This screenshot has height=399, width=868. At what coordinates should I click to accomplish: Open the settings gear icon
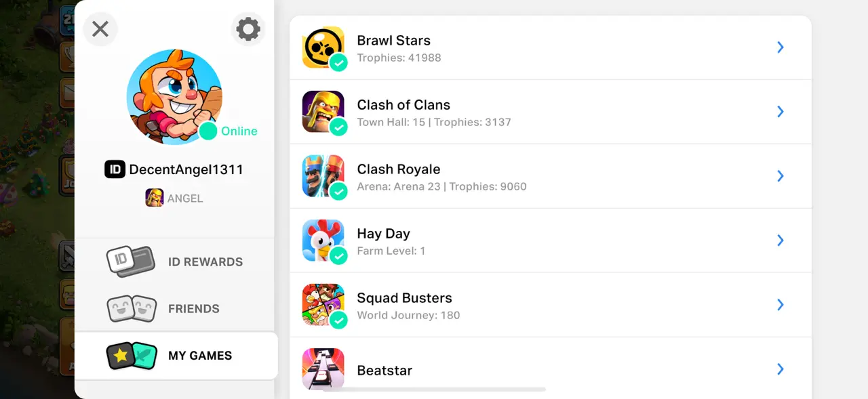[x=248, y=29]
